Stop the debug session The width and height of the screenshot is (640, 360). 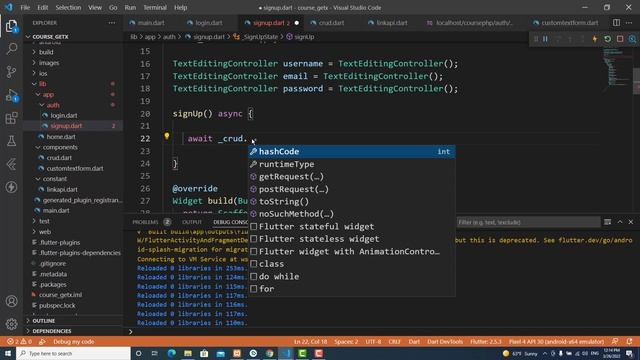click(620, 39)
